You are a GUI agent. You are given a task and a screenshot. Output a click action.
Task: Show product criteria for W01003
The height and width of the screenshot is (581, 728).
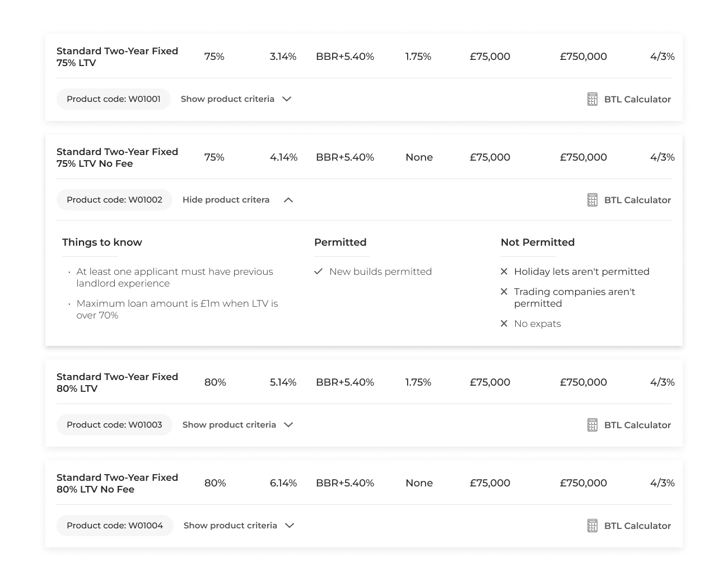tap(237, 425)
